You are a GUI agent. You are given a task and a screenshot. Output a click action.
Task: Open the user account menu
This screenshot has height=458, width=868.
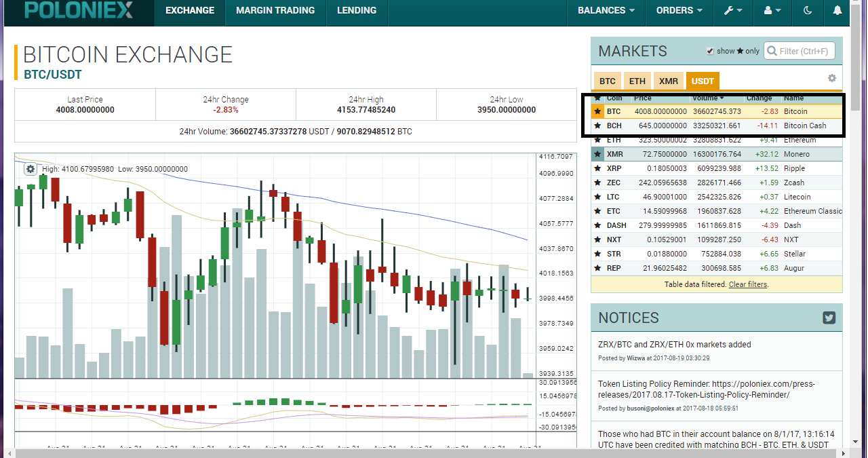tap(772, 10)
